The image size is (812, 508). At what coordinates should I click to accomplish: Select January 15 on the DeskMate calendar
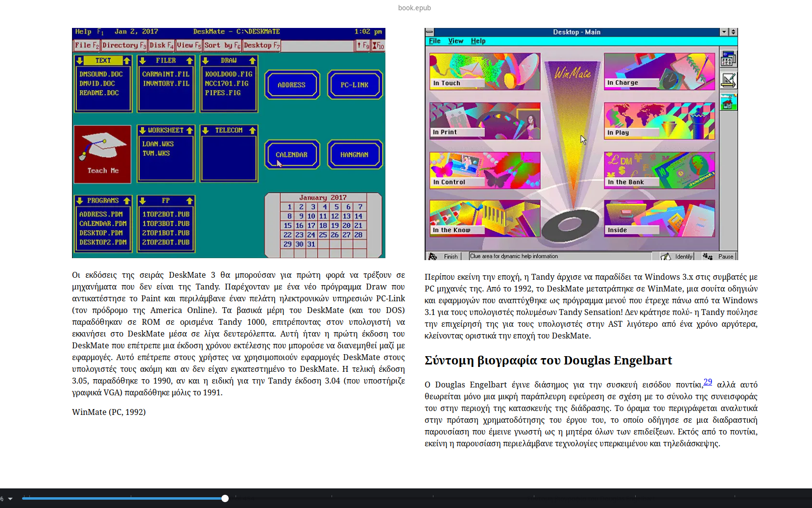pyautogui.click(x=288, y=225)
